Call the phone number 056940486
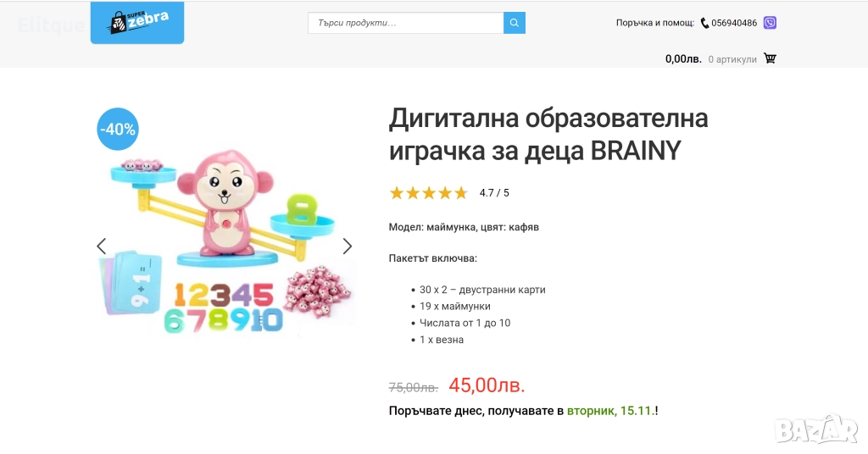Viewport: 868px width, 454px height. tap(734, 23)
